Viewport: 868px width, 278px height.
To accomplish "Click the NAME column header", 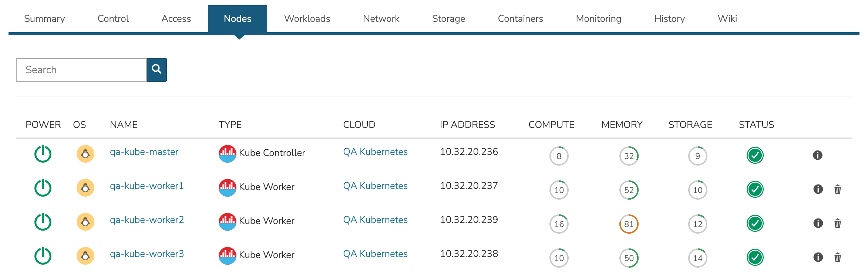I will (x=124, y=125).
